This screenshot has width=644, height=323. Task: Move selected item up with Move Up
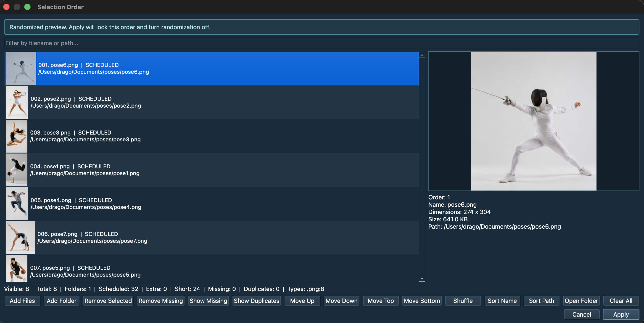coord(302,301)
